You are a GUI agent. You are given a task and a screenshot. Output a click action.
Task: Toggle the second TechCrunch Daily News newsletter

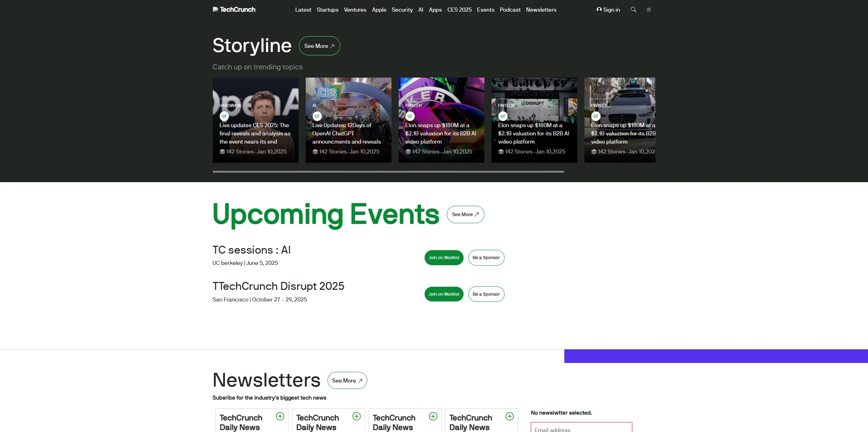click(x=357, y=416)
